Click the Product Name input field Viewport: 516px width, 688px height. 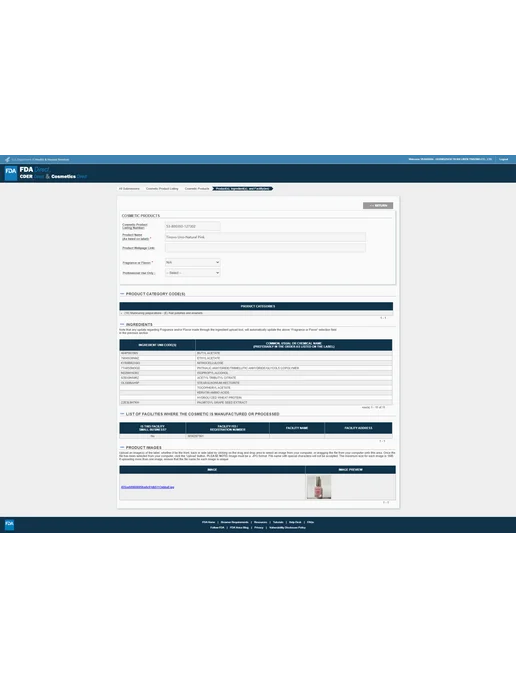[x=265, y=237]
